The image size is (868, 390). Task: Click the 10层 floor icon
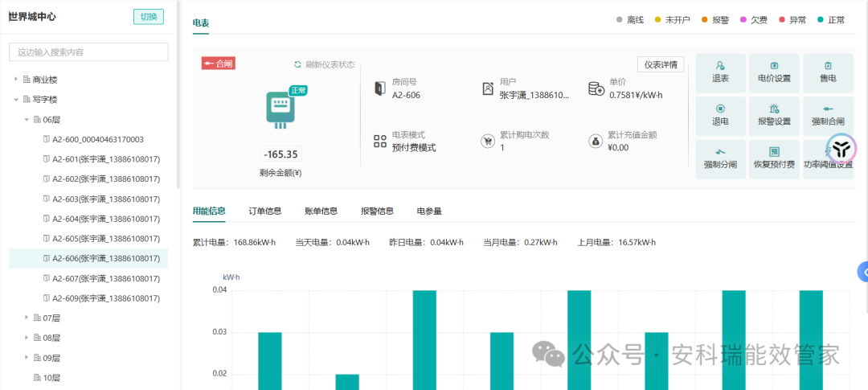pyautogui.click(x=38, y=378)
